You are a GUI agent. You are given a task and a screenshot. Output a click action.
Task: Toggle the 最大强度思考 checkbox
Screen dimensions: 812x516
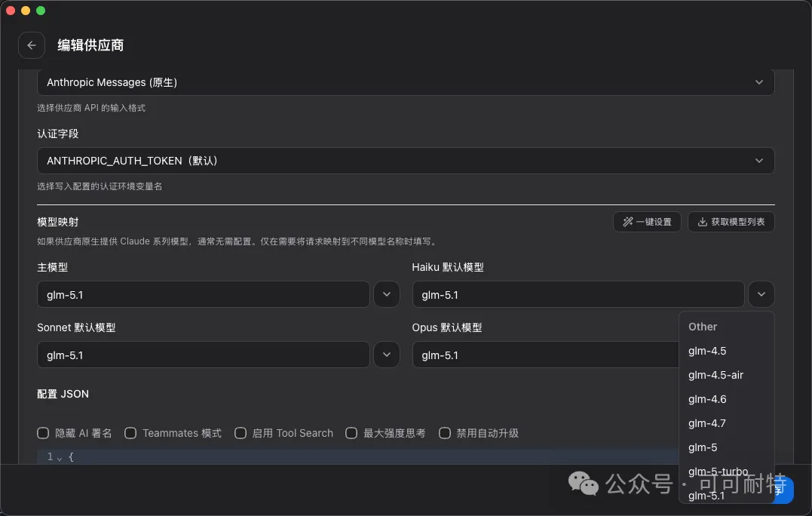(351, 433)
